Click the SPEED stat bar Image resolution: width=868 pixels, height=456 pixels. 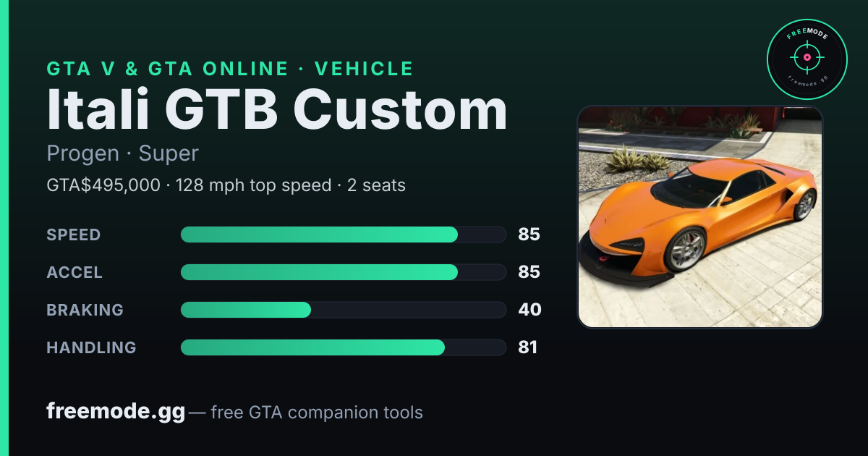point(343,235)
